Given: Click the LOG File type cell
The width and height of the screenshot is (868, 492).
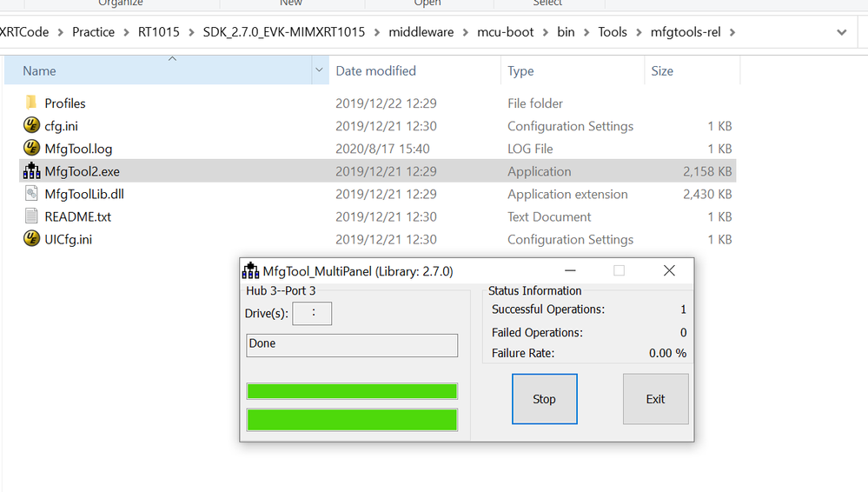Looking at the screenshot, I should tap(530, 149).
